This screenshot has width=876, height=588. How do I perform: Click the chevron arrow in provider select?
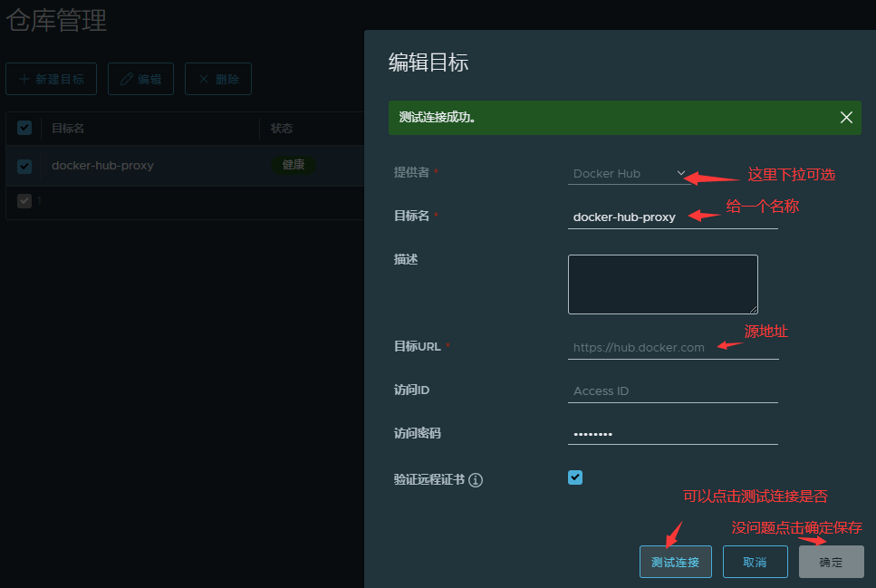click(681, 173)
